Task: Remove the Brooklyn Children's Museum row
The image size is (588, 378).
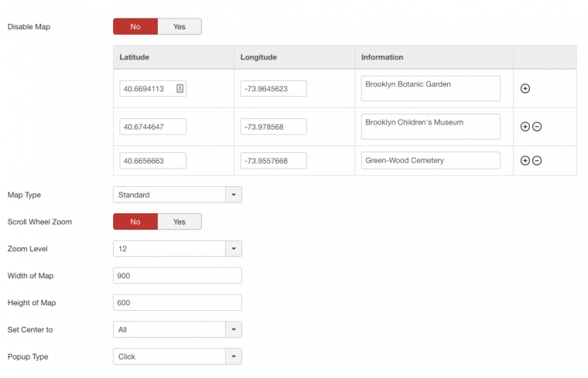Action: (x=537, y=126)
